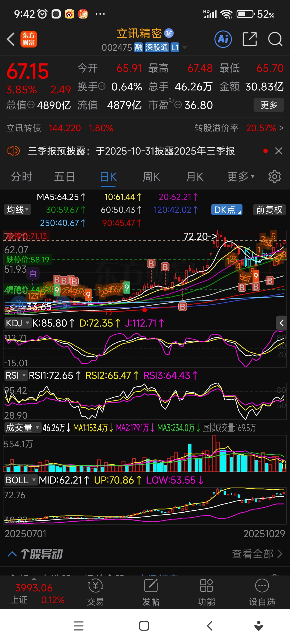This screenshot has width=290, height=644.
Task: Open the 交易 trade icon
Action: pyautogui.click(x=95, y=592)
